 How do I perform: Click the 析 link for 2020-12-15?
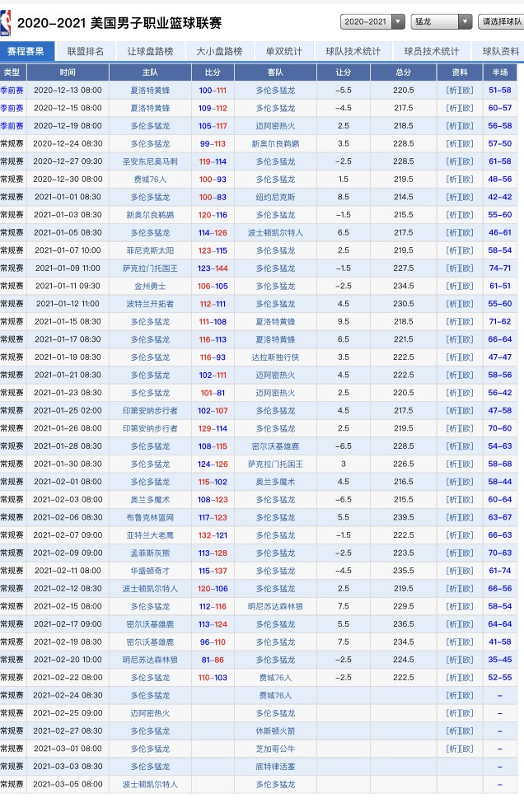click(x=452, y=108)
